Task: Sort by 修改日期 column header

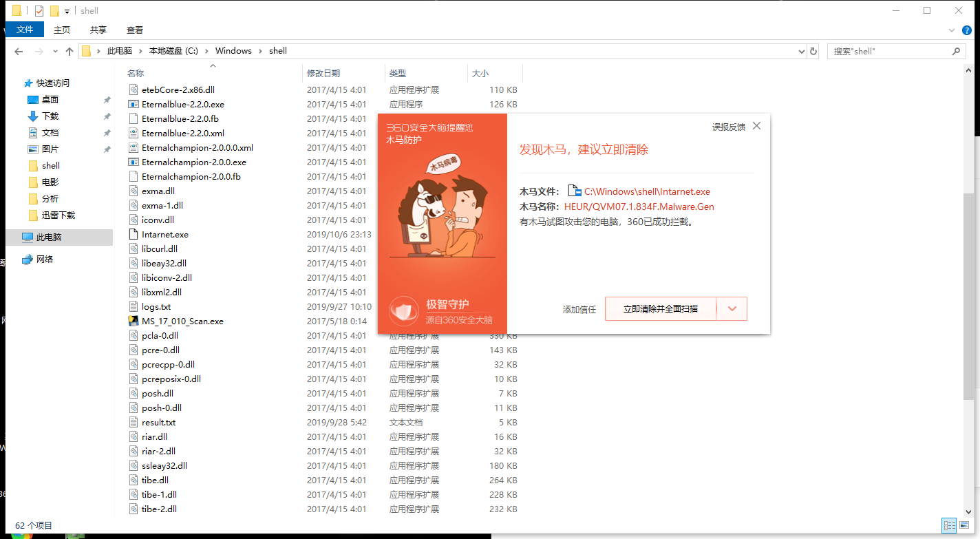Action: coord(323,73)
